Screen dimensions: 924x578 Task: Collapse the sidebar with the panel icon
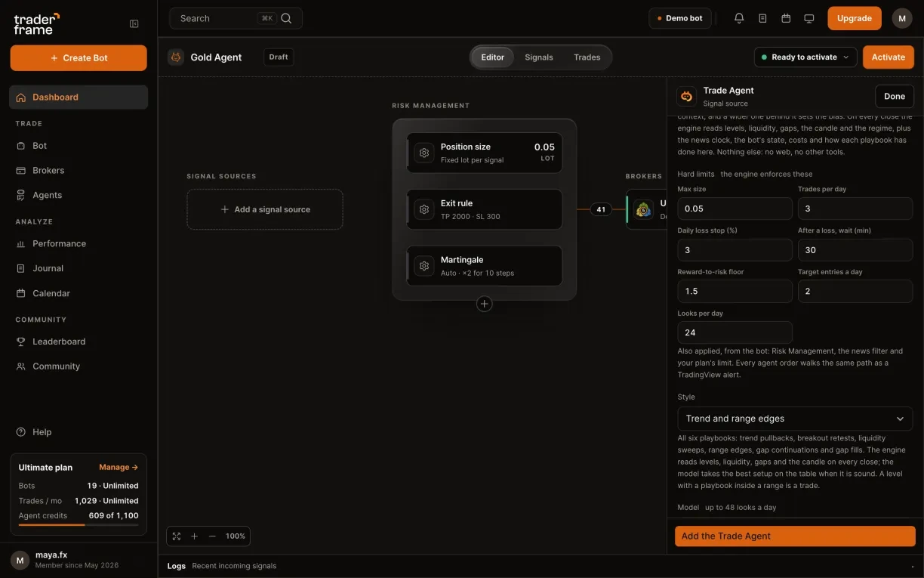134,23
